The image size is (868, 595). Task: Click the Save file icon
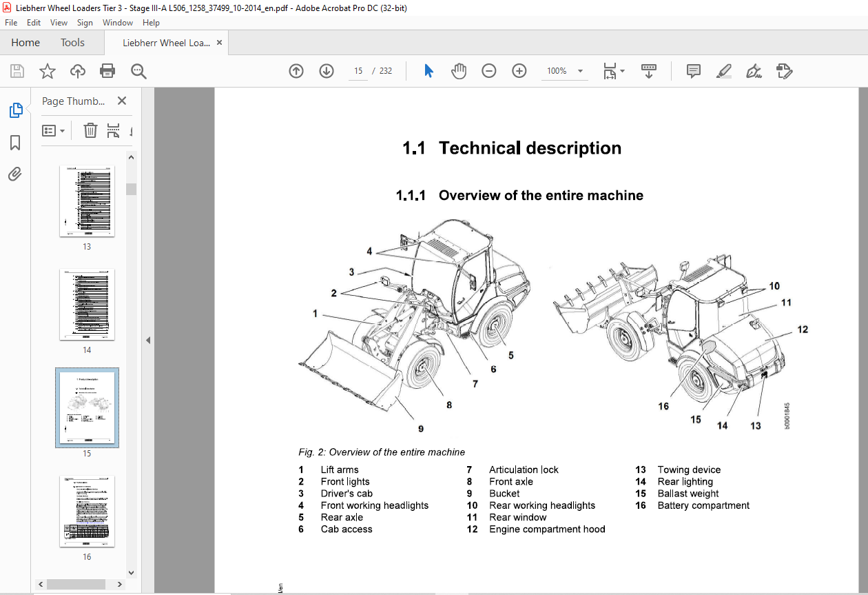coord(17,71)
